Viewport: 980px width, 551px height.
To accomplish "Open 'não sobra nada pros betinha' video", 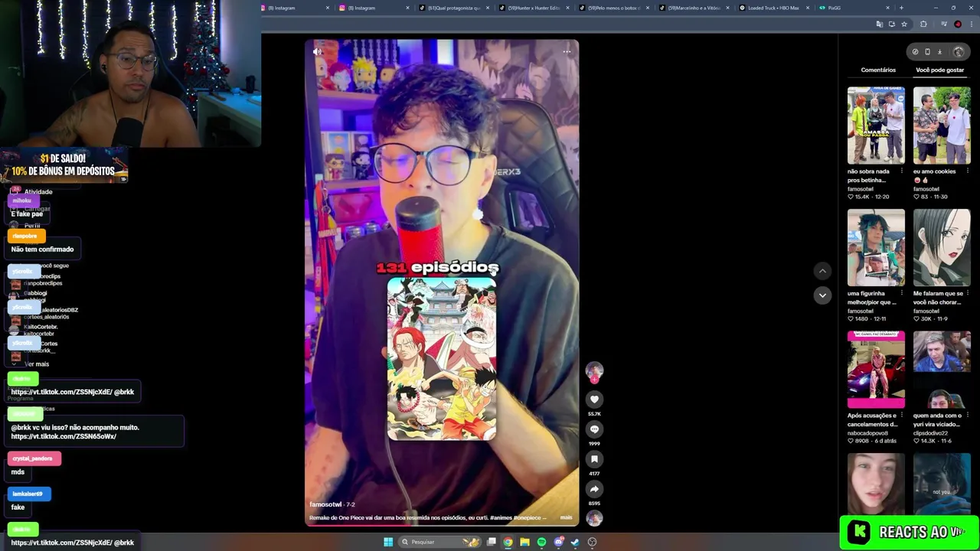I will 876,126.
